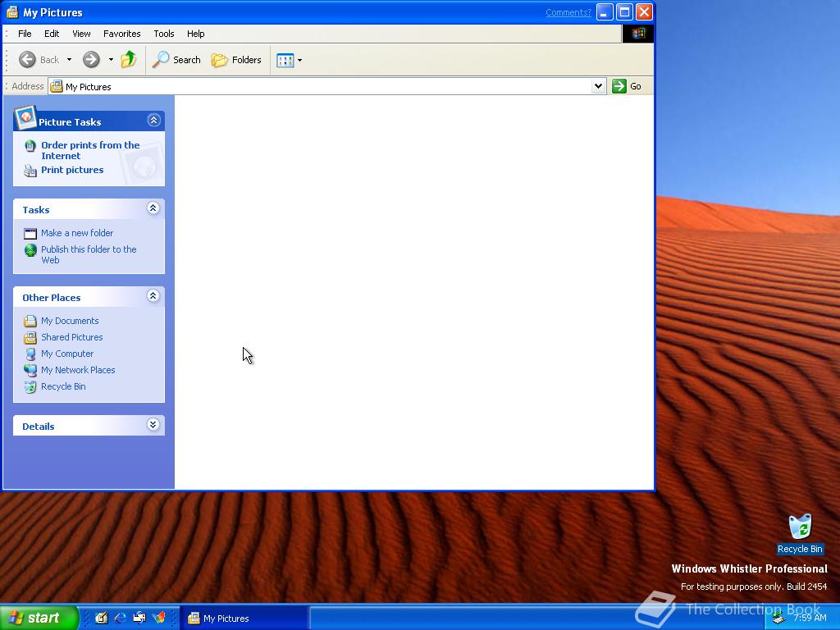The width and height of the screenshot is (840, 630).
Task: Click the Back navigation arrow icon
Action: click(x=27, y=59)
